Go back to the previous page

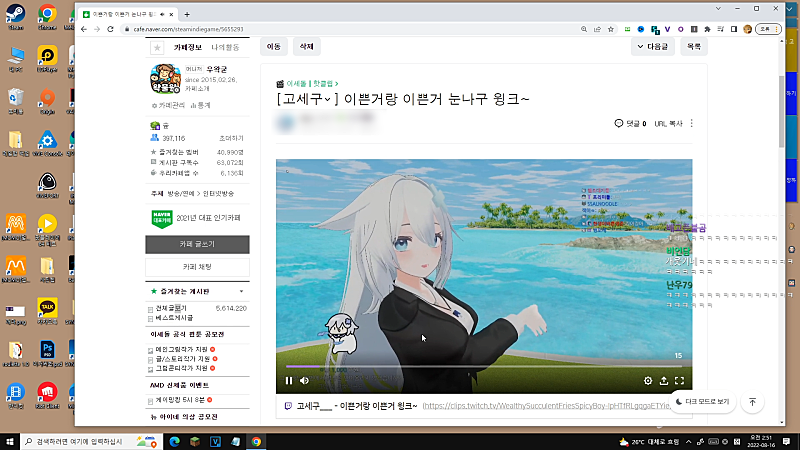(84, 29)
